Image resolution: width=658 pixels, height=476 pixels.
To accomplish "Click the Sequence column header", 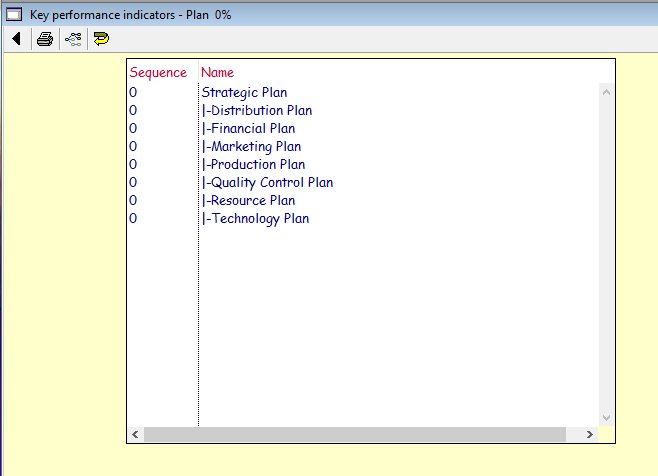I will [158, 72].
